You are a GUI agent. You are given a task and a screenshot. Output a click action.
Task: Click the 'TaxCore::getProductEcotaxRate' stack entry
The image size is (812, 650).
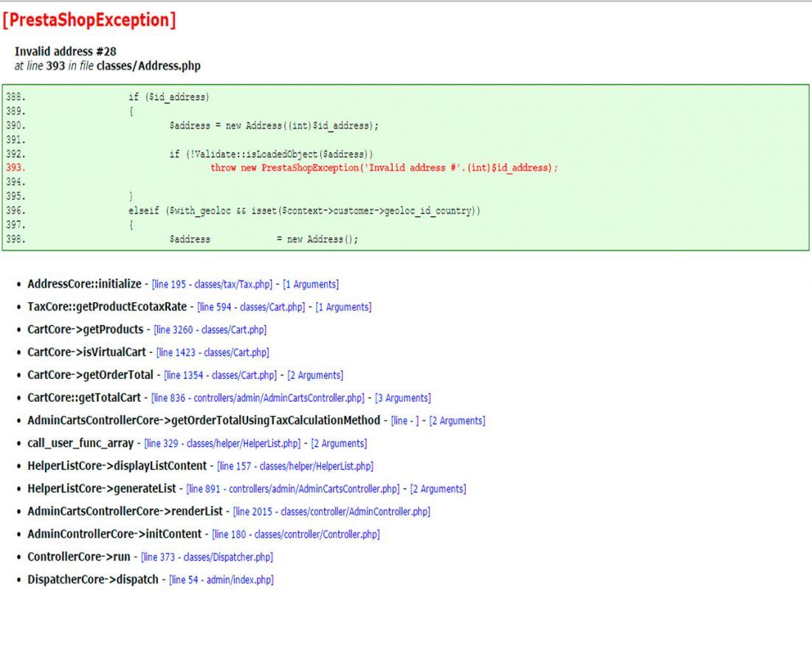107,307
